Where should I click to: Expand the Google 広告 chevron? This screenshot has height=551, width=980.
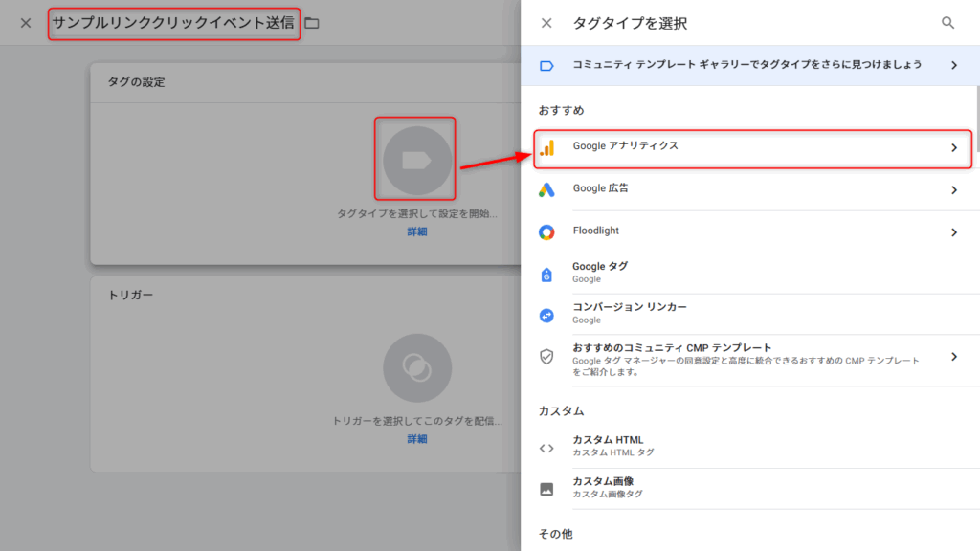[954, 190]
